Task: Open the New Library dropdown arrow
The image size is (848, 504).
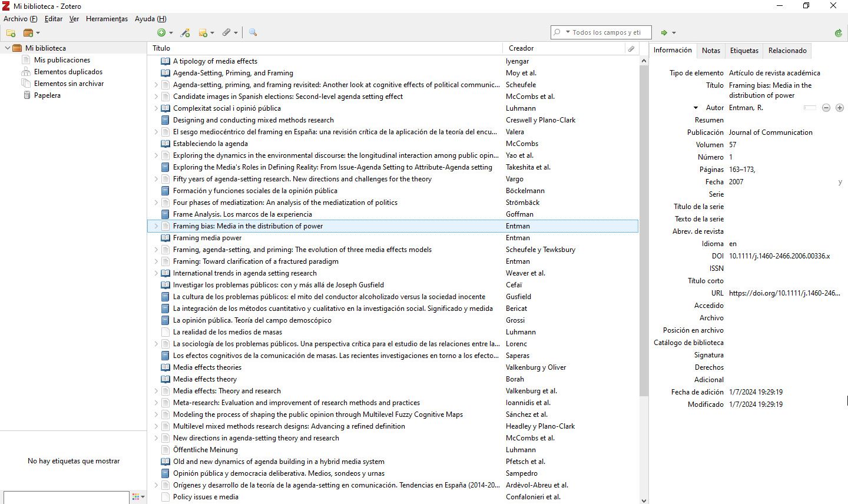Action: coord(38,33)
